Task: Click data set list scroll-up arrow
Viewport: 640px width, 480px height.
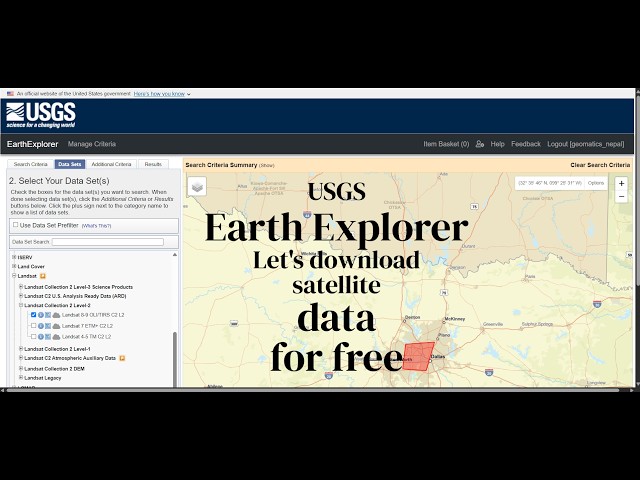Action: pos(175,255)
